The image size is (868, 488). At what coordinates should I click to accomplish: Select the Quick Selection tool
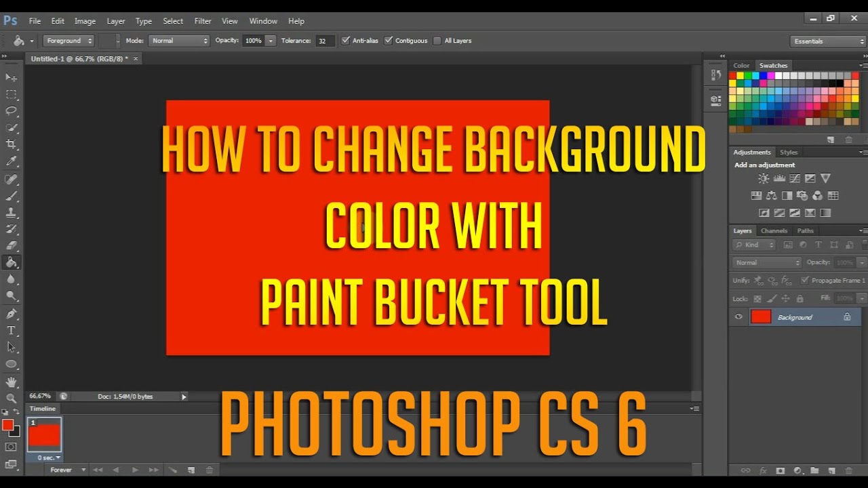coord(11,127)
